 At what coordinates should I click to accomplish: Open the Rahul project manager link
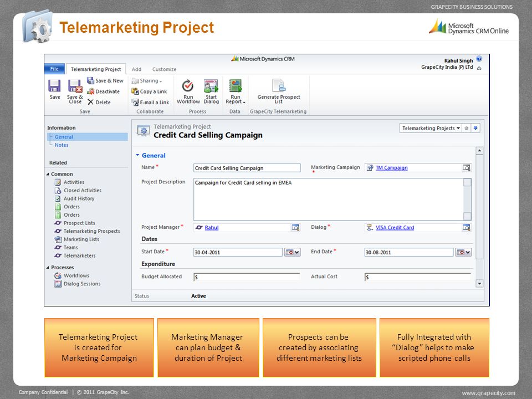pos(212,228)
